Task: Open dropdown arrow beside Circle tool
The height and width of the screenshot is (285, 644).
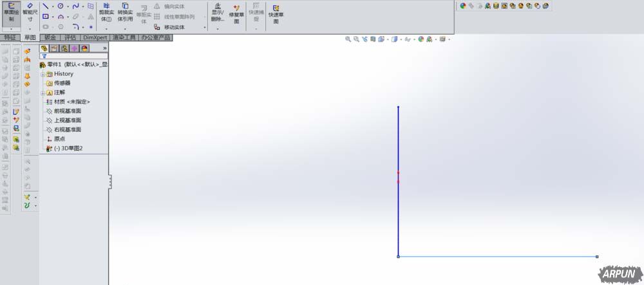Action: [68, 6]
